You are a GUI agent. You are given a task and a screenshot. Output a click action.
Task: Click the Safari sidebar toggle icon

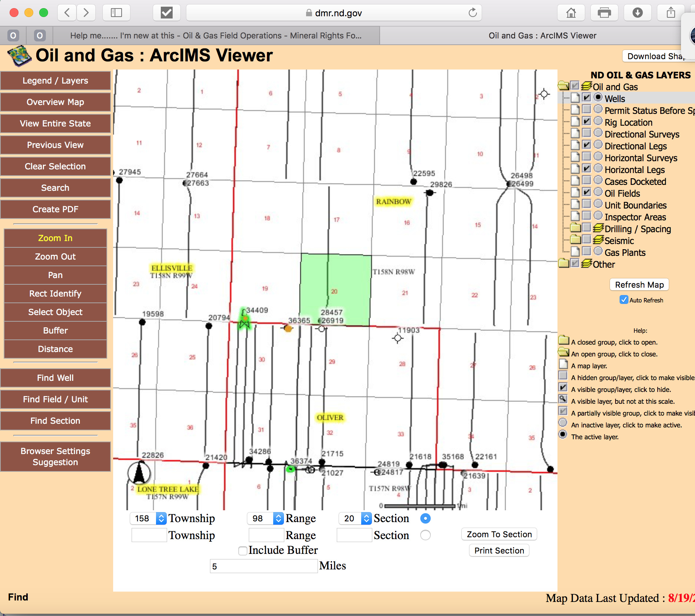click(116, 13)
